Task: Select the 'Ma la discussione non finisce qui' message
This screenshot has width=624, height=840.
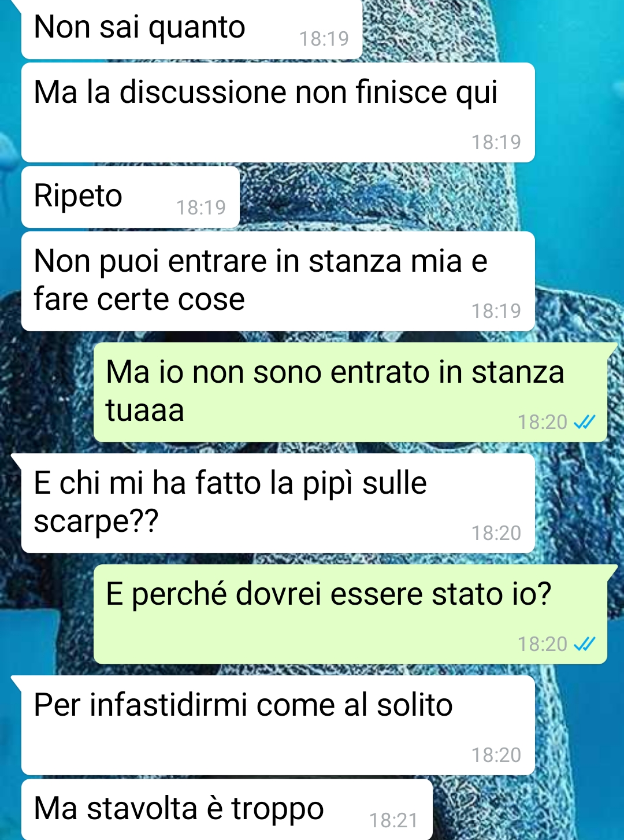Action: tap(278, 112)
